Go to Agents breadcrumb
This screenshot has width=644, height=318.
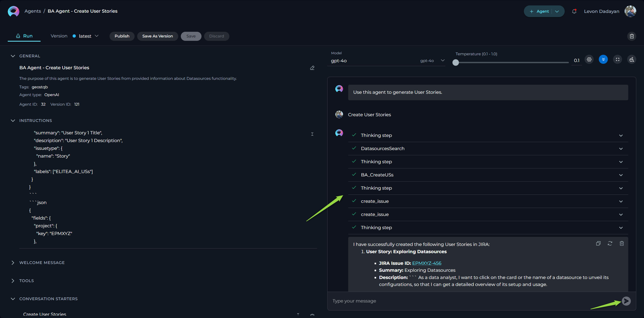(x=33, y=11)
